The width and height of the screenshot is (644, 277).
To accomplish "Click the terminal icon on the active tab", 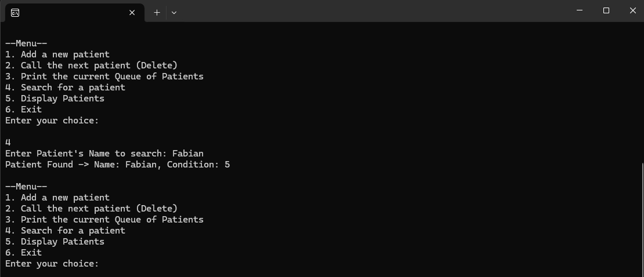I will 15,12.
